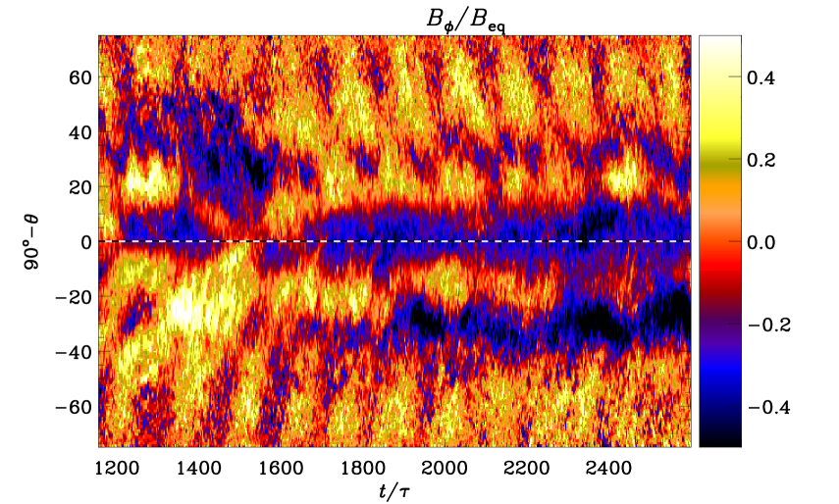This screenshot has width=839, height=504.
Task: Click y-axis tick label 0
Action: point(86,242)
